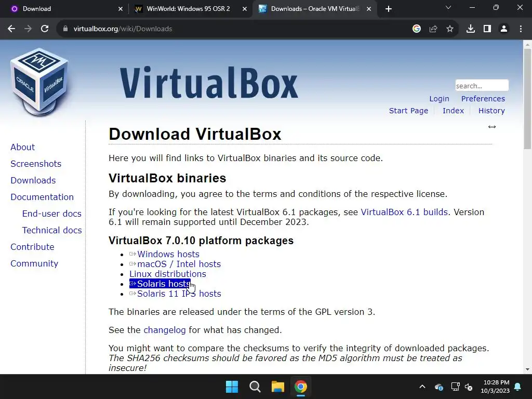Click the page search field
The width and height of the screenshot is (532, 399).
(482, 86)
